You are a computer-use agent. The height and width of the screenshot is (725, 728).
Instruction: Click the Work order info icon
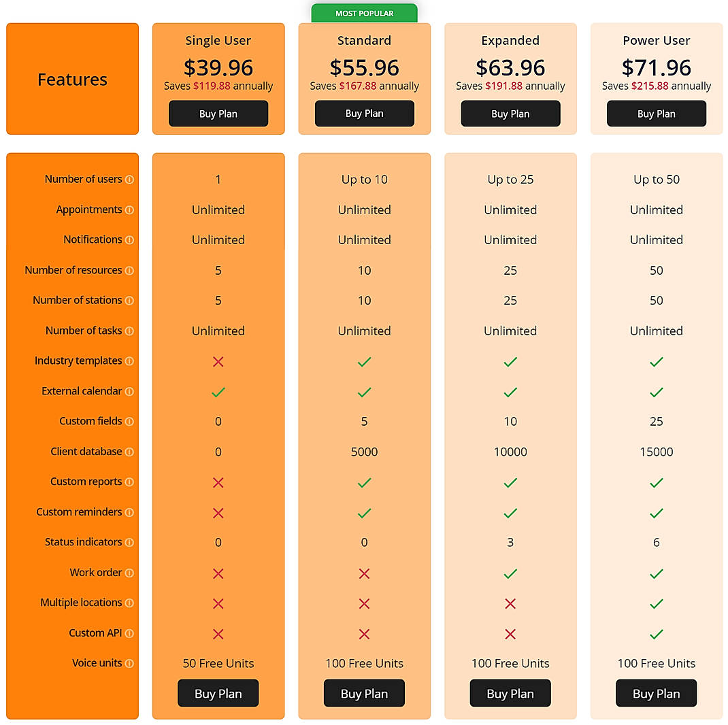(131, 572)
